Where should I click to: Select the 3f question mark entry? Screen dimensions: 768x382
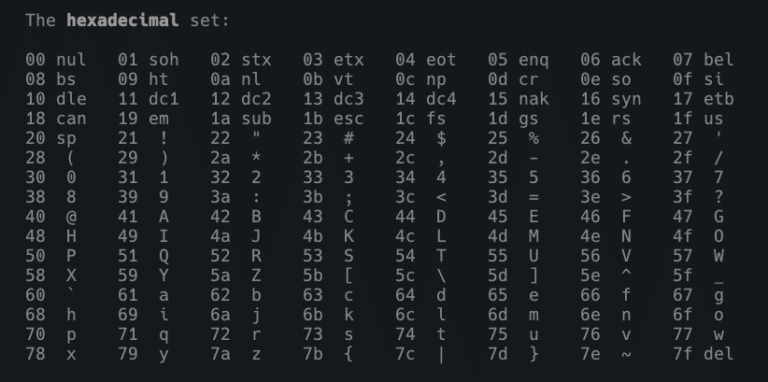[698, 197]
